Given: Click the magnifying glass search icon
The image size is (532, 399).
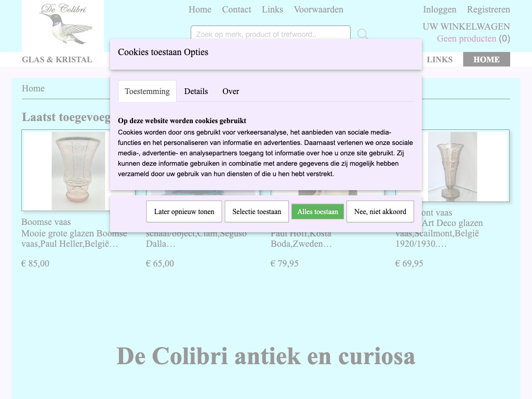Looking at the screenshot, I should coord(363,35).
